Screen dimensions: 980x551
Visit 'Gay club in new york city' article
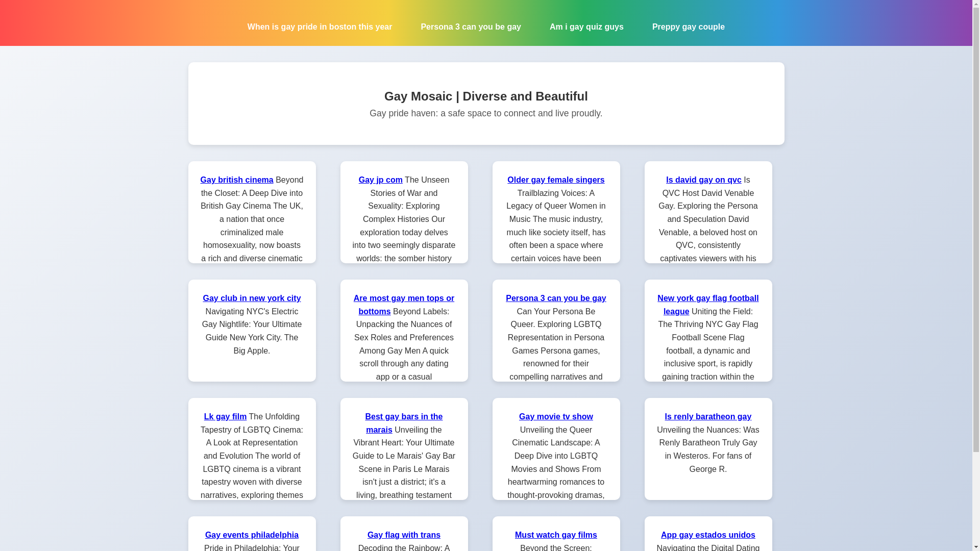pos(252,298)
